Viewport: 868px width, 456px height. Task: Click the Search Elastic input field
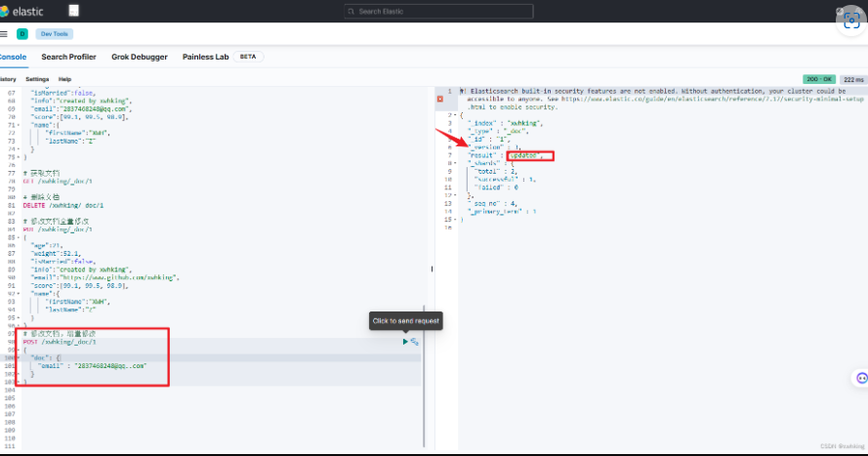(438, 11)
